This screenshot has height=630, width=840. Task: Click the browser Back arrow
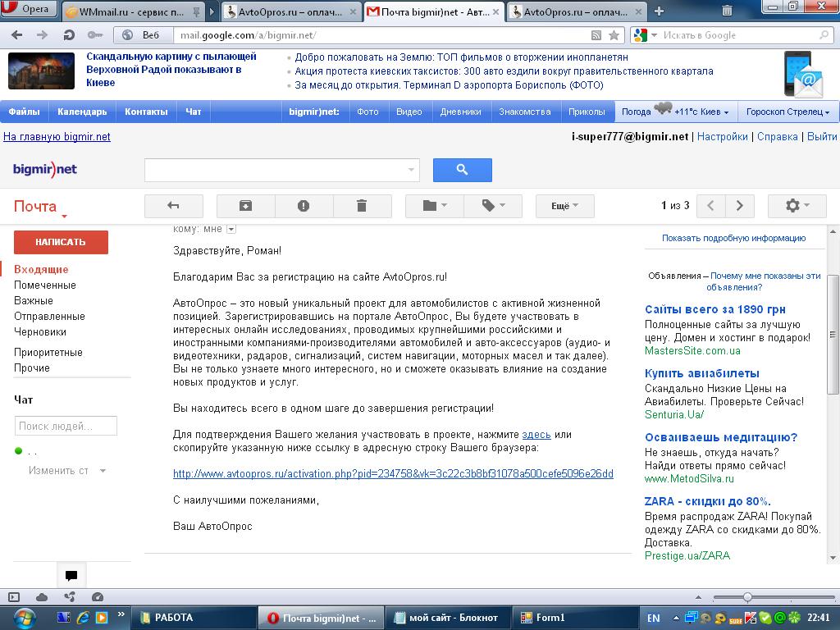coord(16,35)
